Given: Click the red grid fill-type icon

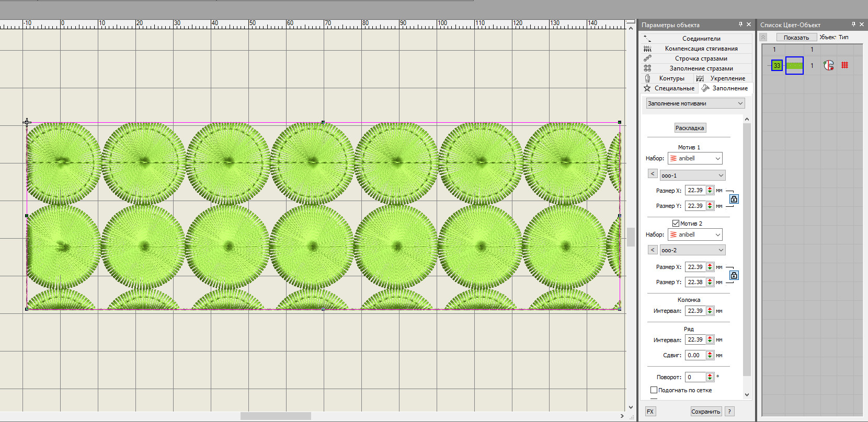Looking at the screenshot, I should click(x=844, y=65).
